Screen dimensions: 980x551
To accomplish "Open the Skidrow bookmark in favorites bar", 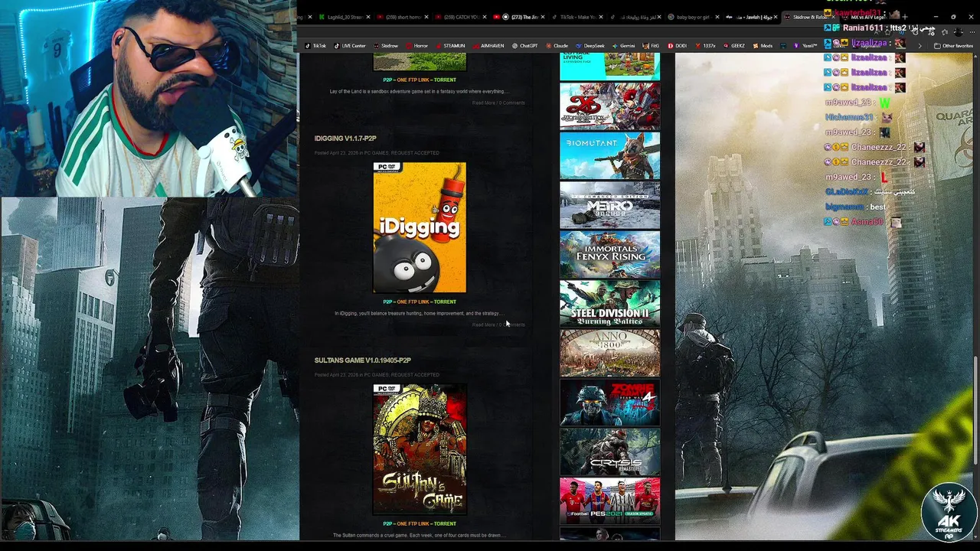I will [x=386, y=46].
